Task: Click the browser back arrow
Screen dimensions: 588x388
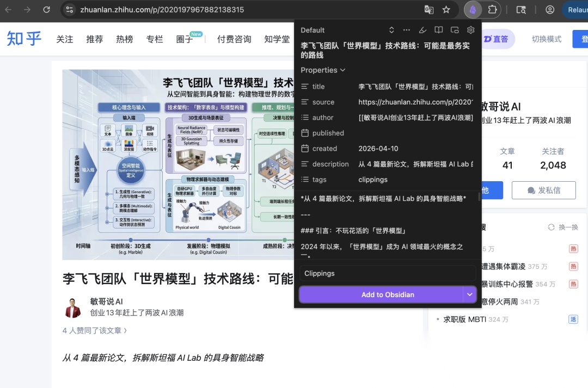Action: tap(8, 10)
